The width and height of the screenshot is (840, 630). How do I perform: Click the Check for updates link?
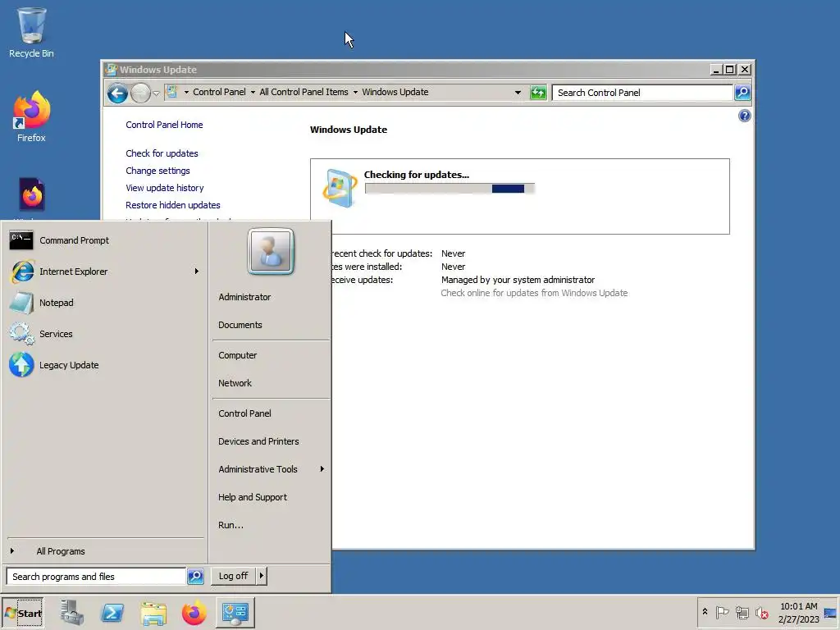point(162,153)
